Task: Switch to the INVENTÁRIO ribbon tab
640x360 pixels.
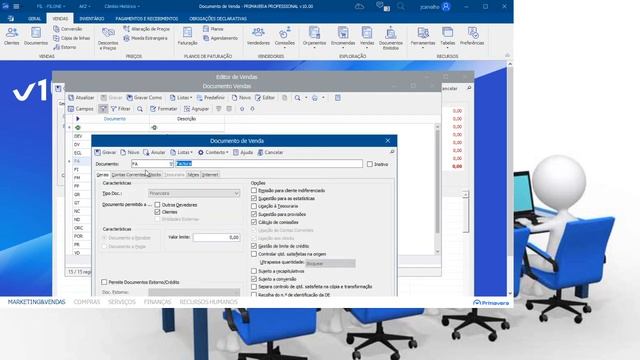Action: point(91,19)
